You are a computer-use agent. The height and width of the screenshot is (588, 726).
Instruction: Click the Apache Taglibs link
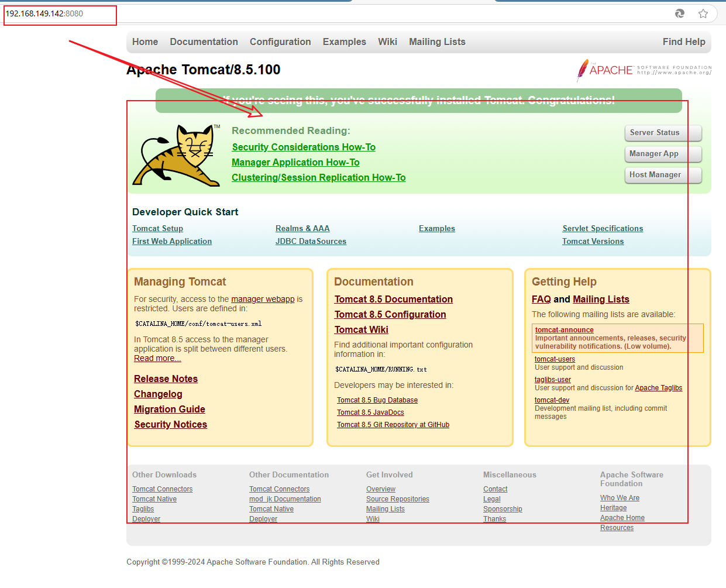tap(659, 388)
